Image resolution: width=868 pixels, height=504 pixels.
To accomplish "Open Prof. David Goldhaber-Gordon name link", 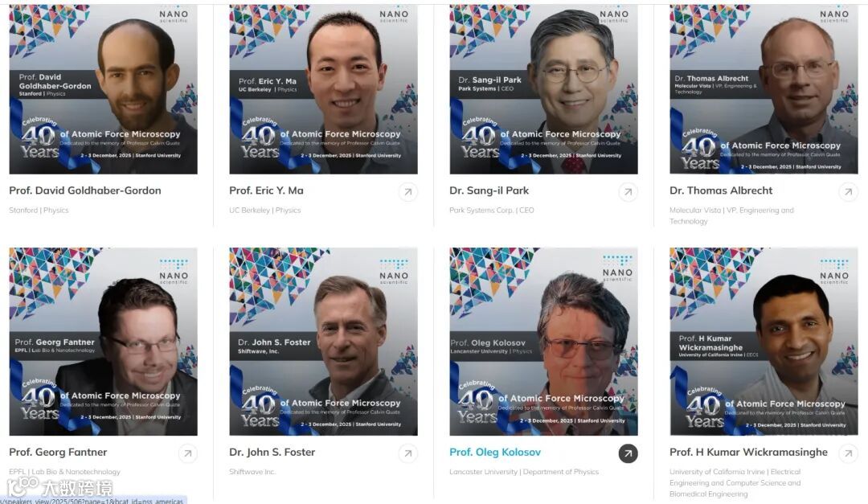I will [x=85, y=191].
